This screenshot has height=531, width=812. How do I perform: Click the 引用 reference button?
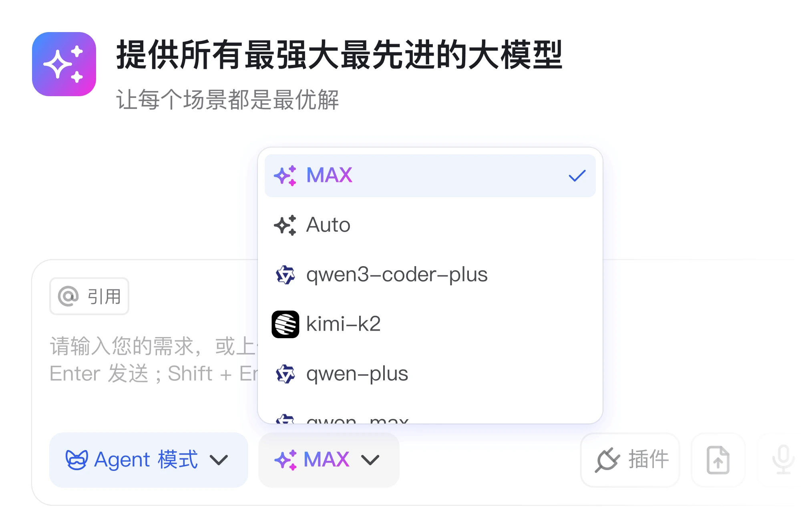pos(89,296)
